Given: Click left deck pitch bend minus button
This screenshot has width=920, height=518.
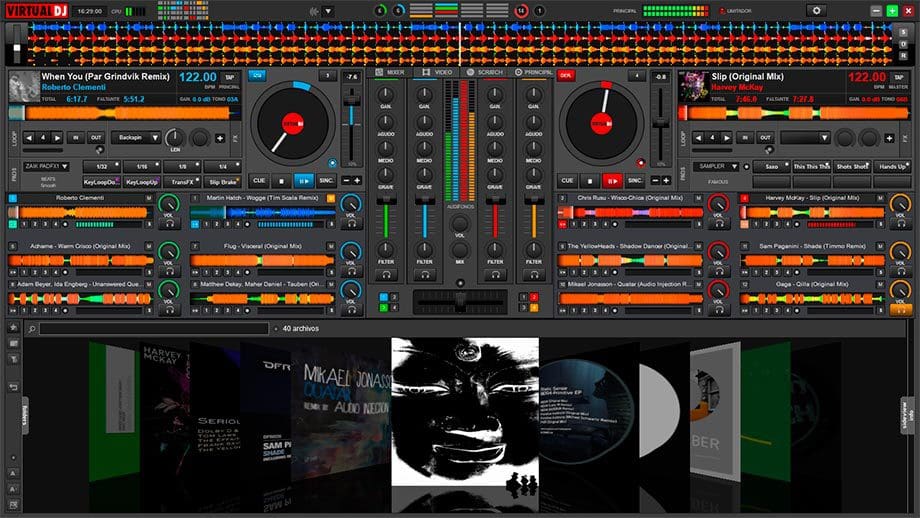Looking at the screenshot, I should point(347,181).
